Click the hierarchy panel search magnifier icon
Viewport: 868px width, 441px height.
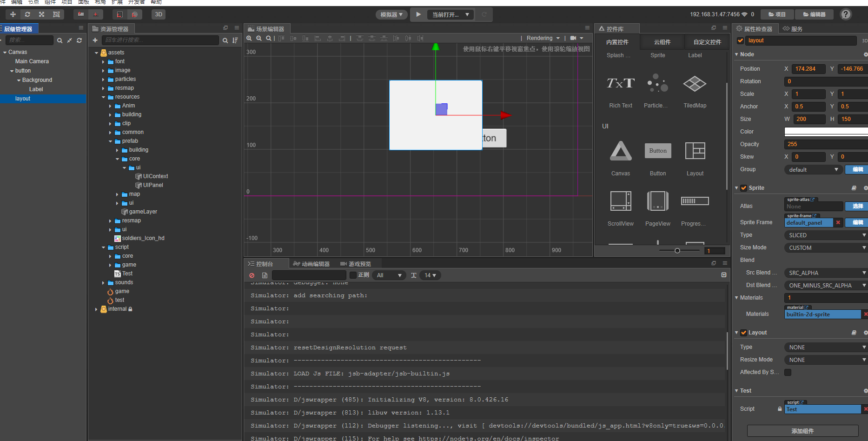60,40
